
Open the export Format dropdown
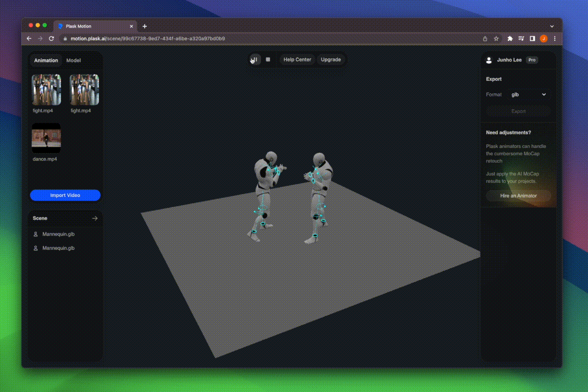(528, 95)
